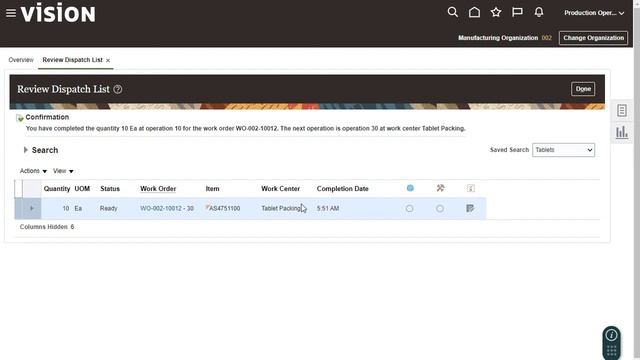Open work order link WO-002-10012 - 30

tap(167, 208)
